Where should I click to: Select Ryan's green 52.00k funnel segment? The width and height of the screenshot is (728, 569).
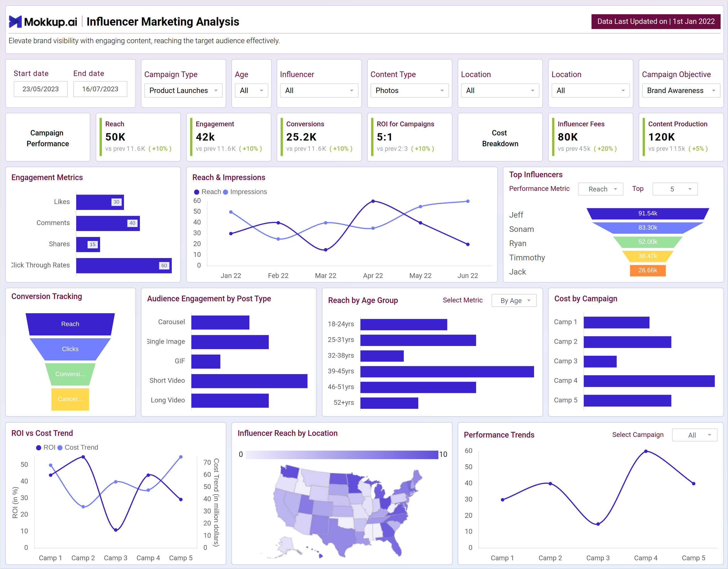click(648, 242)
